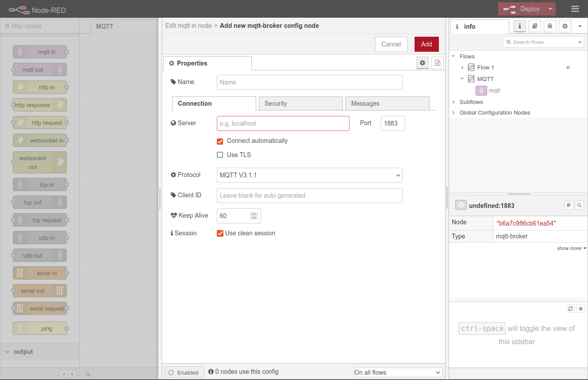Open help book icon beside undefined:1883

569,205
